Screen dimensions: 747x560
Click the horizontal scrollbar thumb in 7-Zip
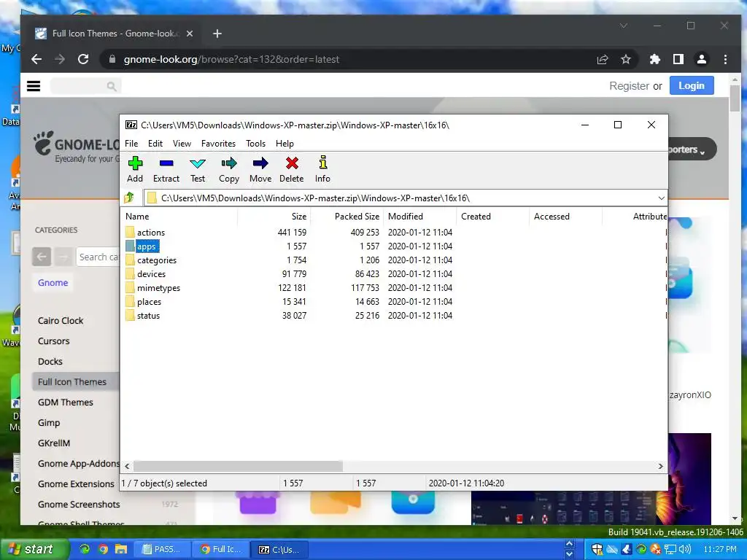point(238,466)
